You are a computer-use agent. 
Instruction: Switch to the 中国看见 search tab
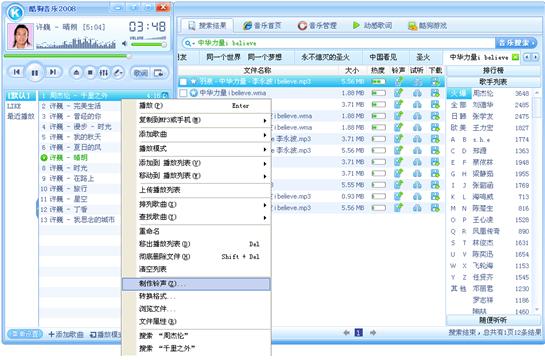(x=383, y=57)
